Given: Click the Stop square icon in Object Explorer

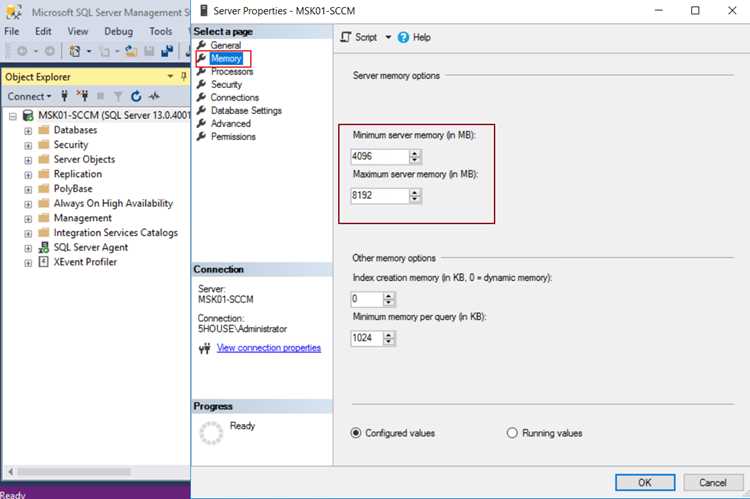Looking at the screenshot, I should 100,96.
